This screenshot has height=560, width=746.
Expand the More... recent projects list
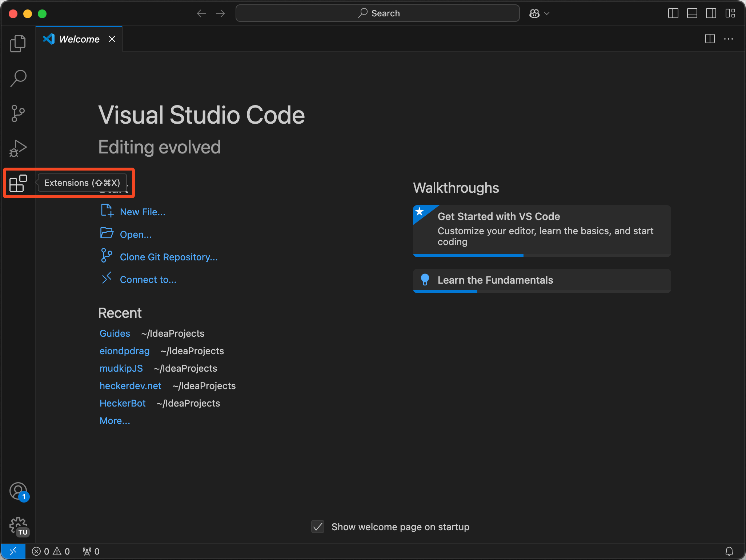(x=115, y=421)
